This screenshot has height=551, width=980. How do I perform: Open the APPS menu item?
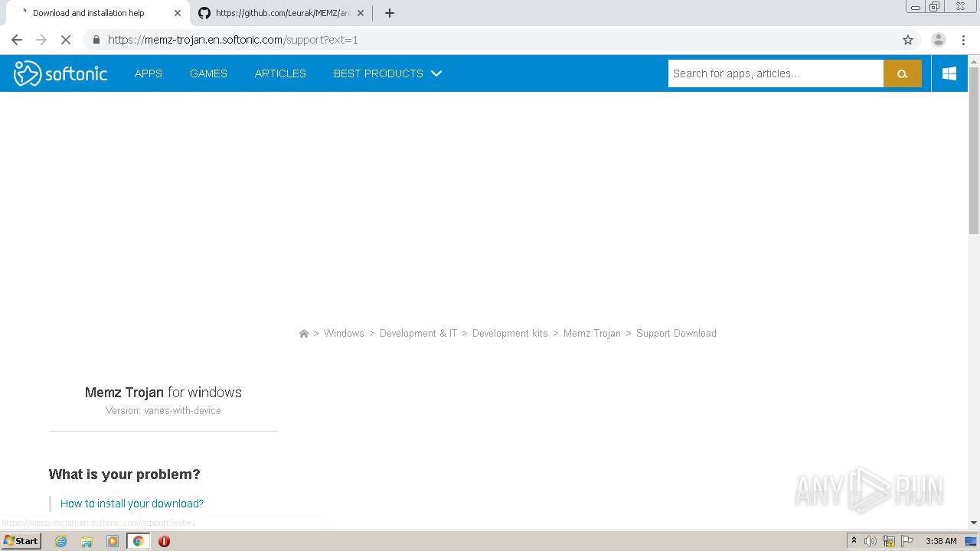[x=148, y=73]
